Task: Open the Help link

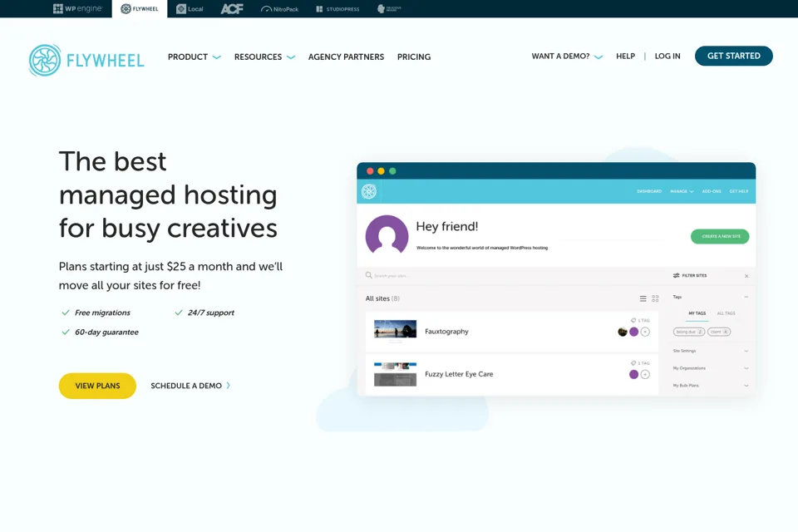Action: [625, 56]
